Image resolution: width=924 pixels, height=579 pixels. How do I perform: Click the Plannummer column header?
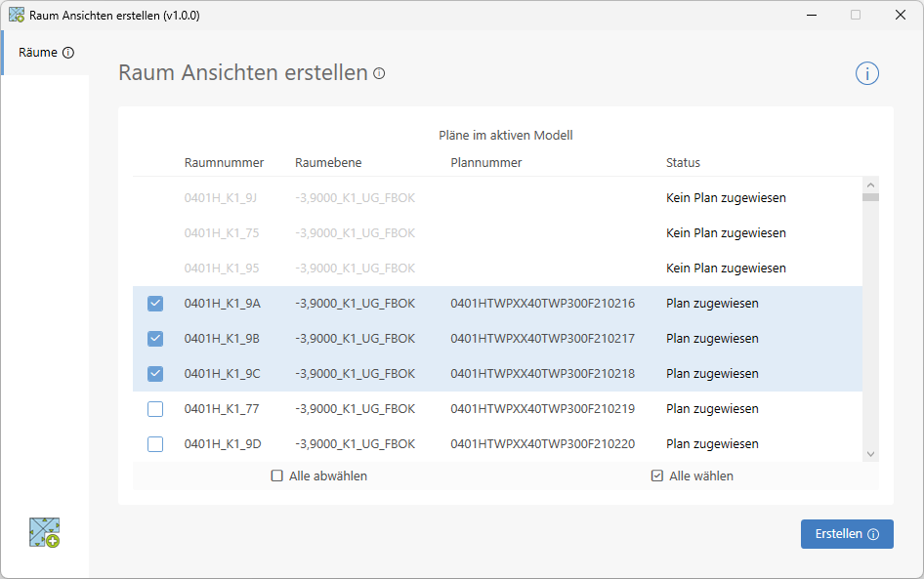pyautogui.click(x=486, y=163)
